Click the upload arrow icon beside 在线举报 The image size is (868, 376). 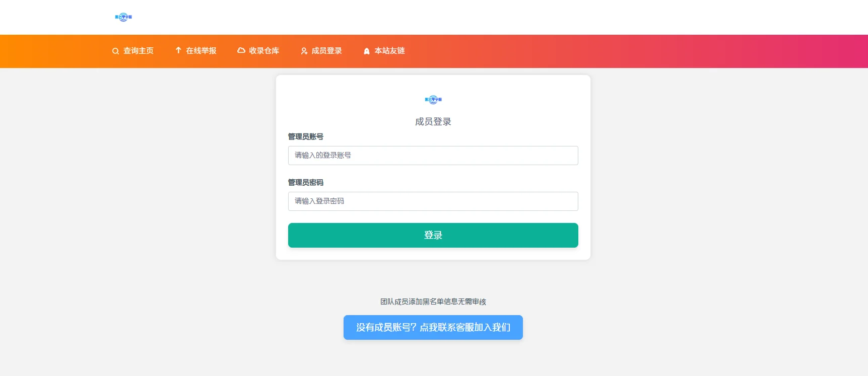click(178, 50)
